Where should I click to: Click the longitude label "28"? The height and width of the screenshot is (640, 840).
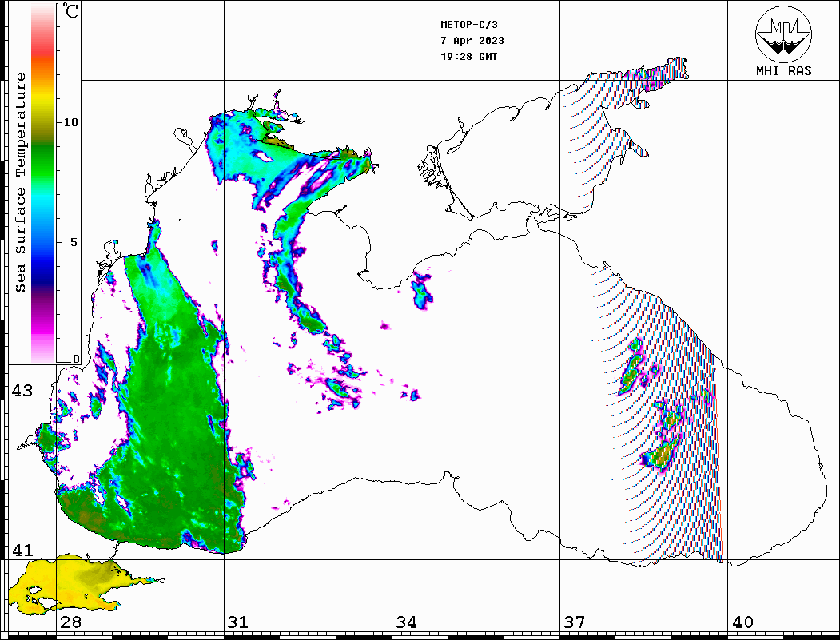(x=70, y=622)
